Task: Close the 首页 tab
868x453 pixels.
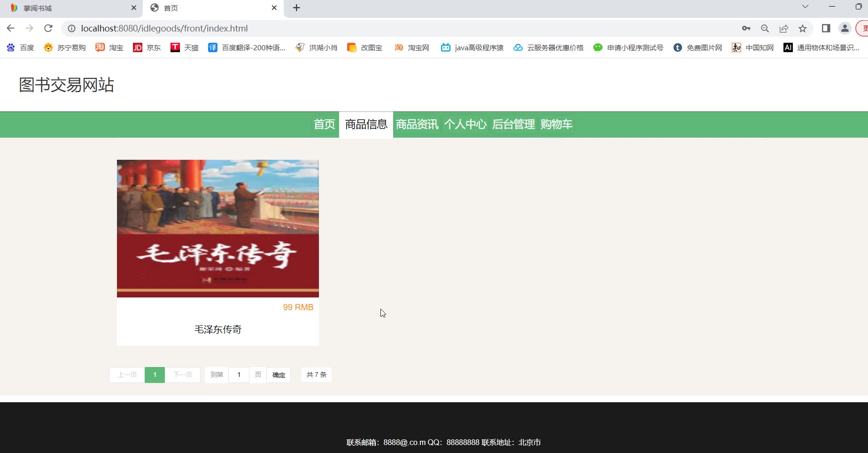Action: coord(274,8)
